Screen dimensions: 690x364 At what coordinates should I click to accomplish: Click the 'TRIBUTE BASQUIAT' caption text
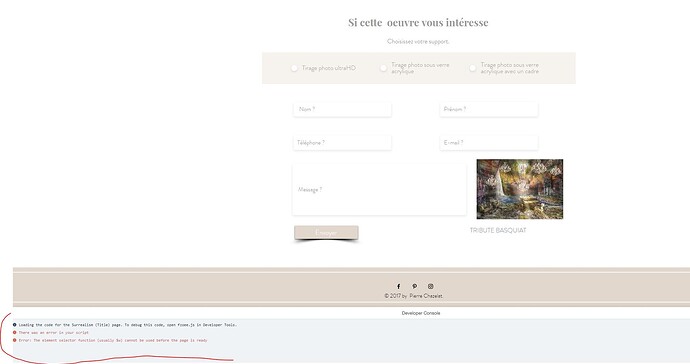[498, 230]
